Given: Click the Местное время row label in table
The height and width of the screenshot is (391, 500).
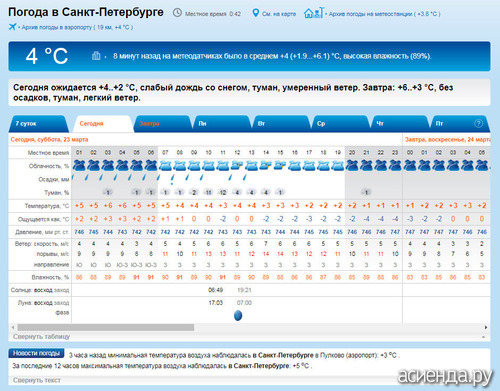Looking at the screenshot, I should pyautogui.click(x=48, y=153).
